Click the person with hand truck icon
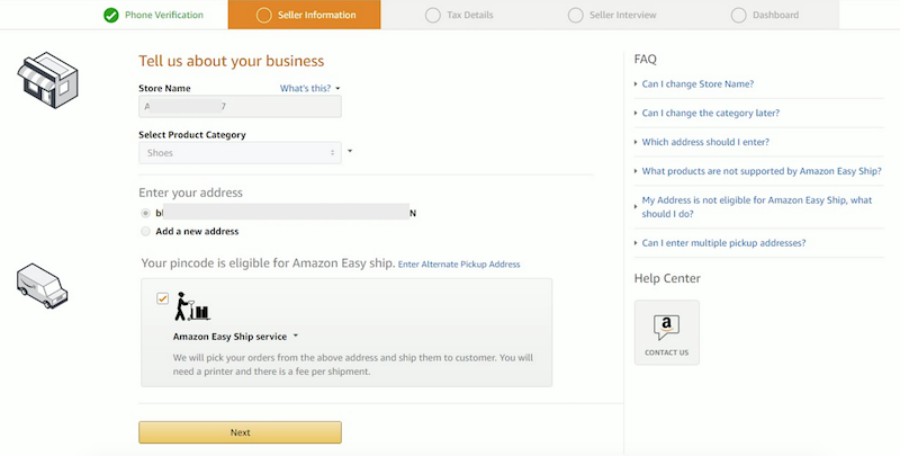Viewport: 900px width, 456px height. point(192,306)
